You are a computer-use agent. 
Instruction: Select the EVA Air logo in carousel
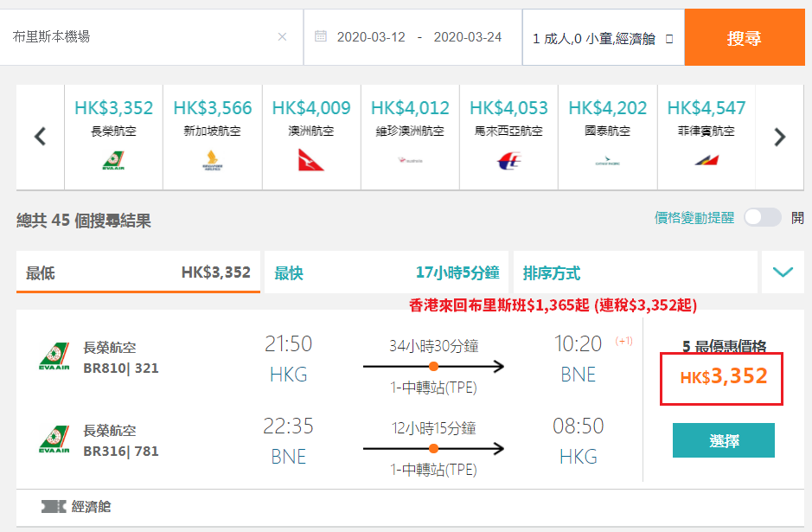(x=113, y=160)
